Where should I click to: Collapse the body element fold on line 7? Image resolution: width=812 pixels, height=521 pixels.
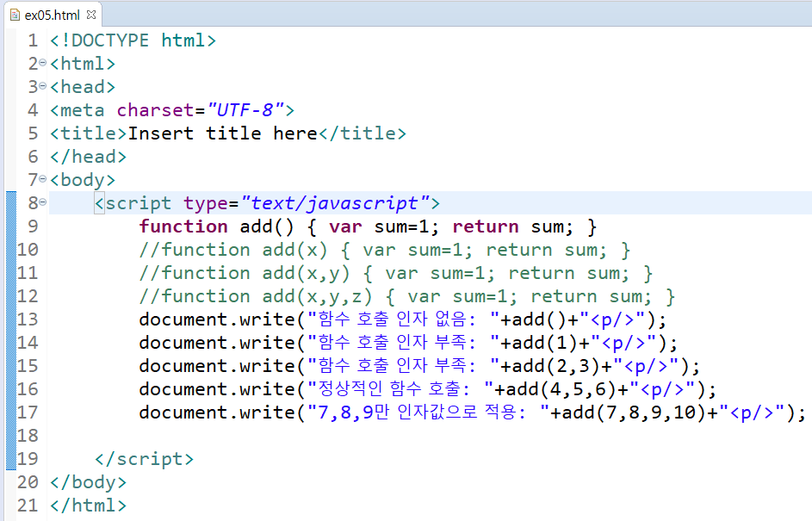[x=42, y=179]
